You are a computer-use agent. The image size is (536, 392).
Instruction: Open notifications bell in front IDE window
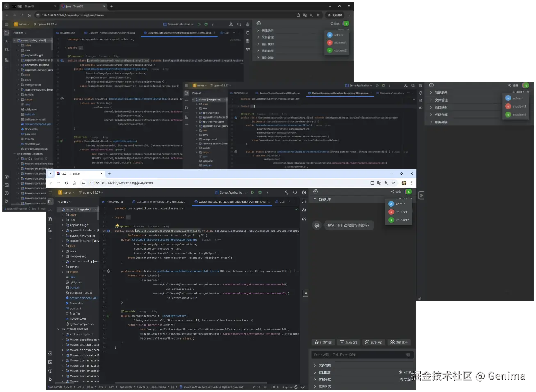pos(304,201)
